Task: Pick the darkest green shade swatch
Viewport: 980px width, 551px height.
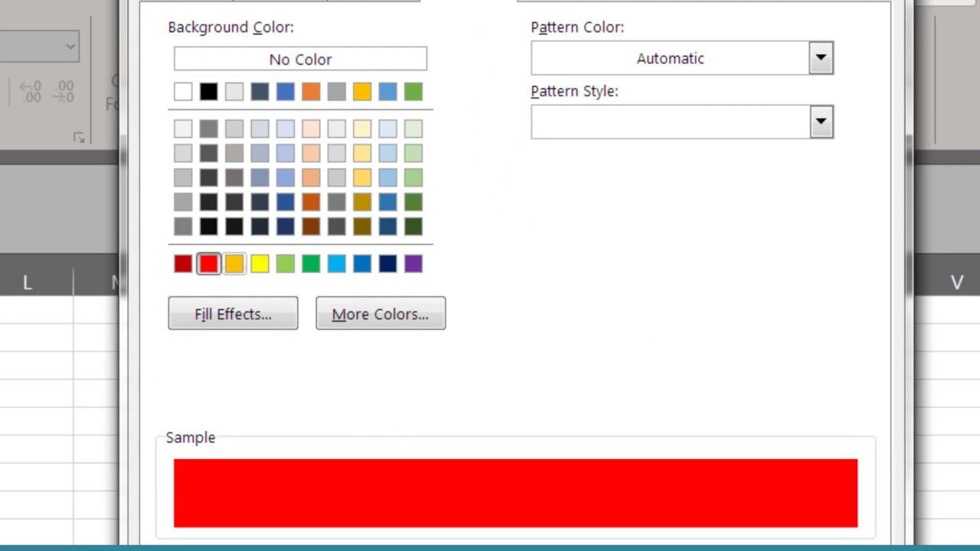Action: [413, 227]
